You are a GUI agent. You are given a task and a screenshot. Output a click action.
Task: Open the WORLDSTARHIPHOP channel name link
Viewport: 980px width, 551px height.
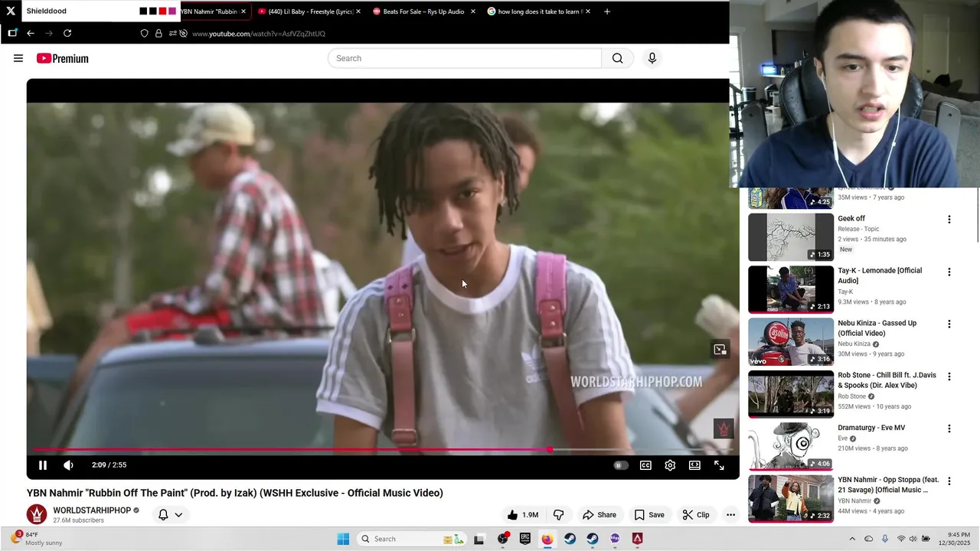coord(92,510)
